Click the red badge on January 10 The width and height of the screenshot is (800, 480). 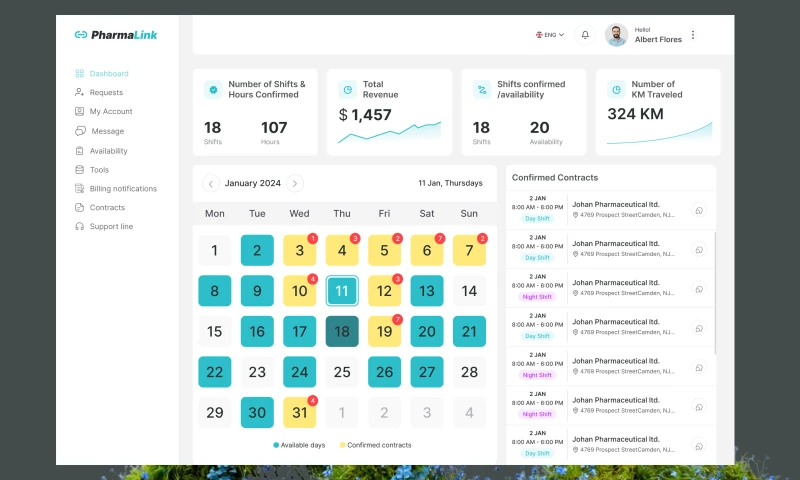(x=313, y=279)
